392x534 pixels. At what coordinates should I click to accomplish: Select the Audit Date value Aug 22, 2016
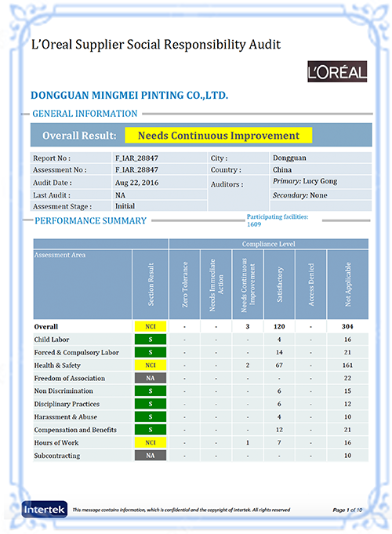point(137,183)
